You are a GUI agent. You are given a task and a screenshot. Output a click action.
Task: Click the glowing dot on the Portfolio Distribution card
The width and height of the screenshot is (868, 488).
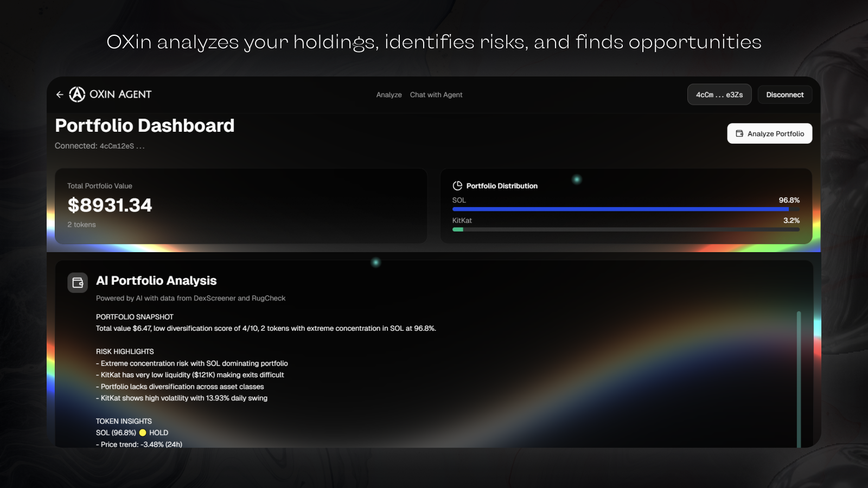click(x=577, y=179)
